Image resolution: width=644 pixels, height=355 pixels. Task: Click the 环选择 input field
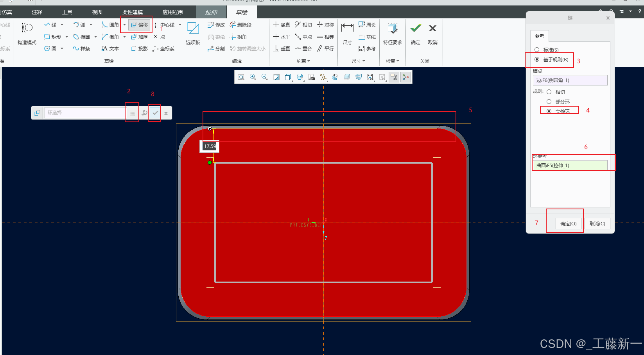tap(85, 112)
